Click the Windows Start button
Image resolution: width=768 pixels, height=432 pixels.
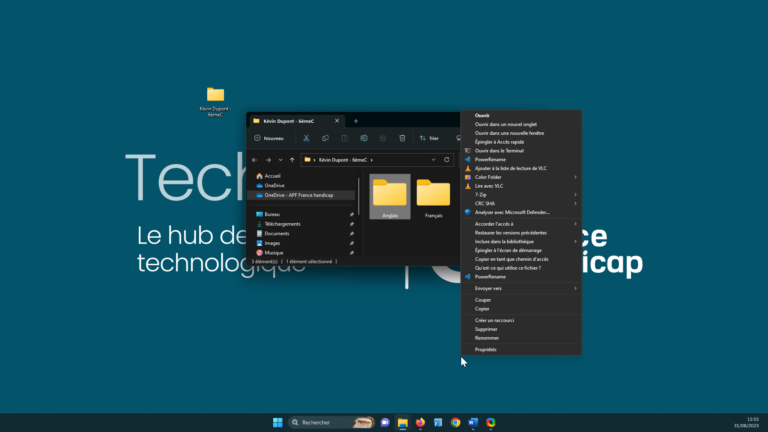coord(277,423)
